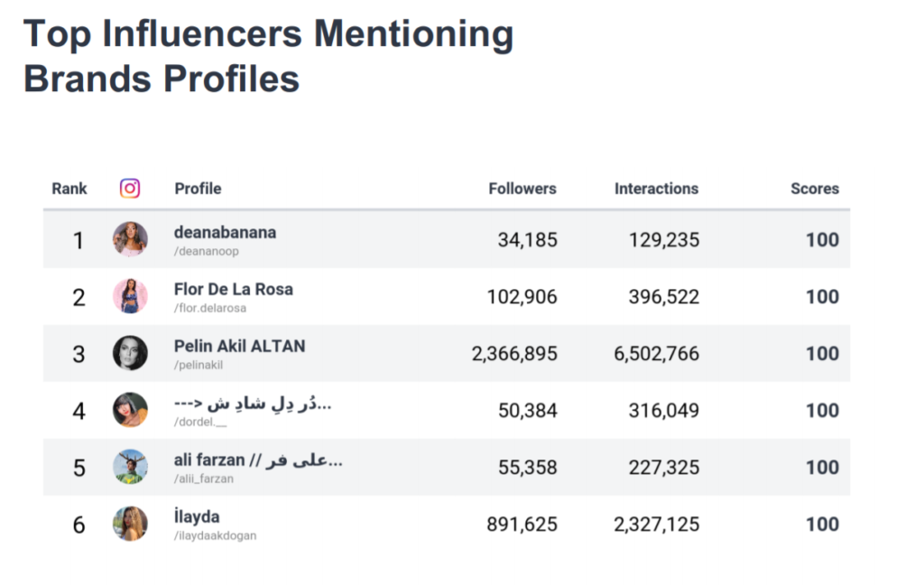Click Flor De La Rosa's avatar

click(x=130, y=296)
